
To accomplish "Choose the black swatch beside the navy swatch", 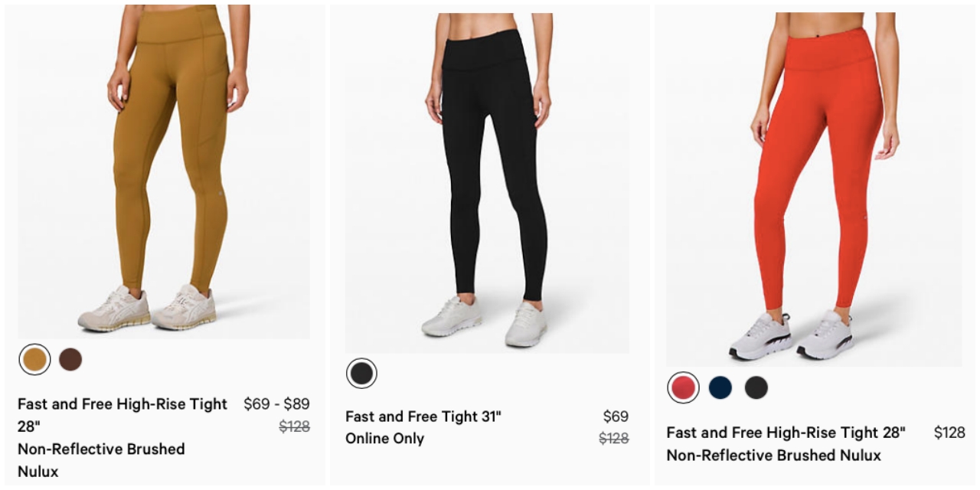I will click(x=756, y=387).
